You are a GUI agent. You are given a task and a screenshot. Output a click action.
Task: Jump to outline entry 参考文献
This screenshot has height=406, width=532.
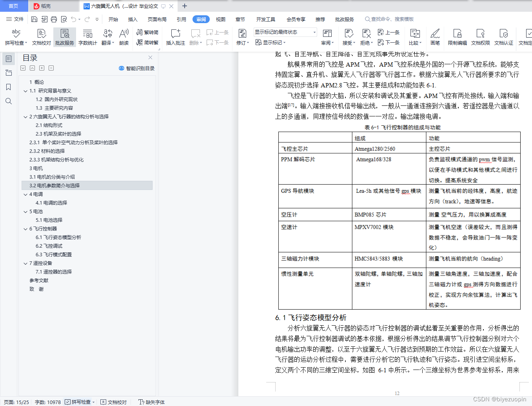pos(39,281)
